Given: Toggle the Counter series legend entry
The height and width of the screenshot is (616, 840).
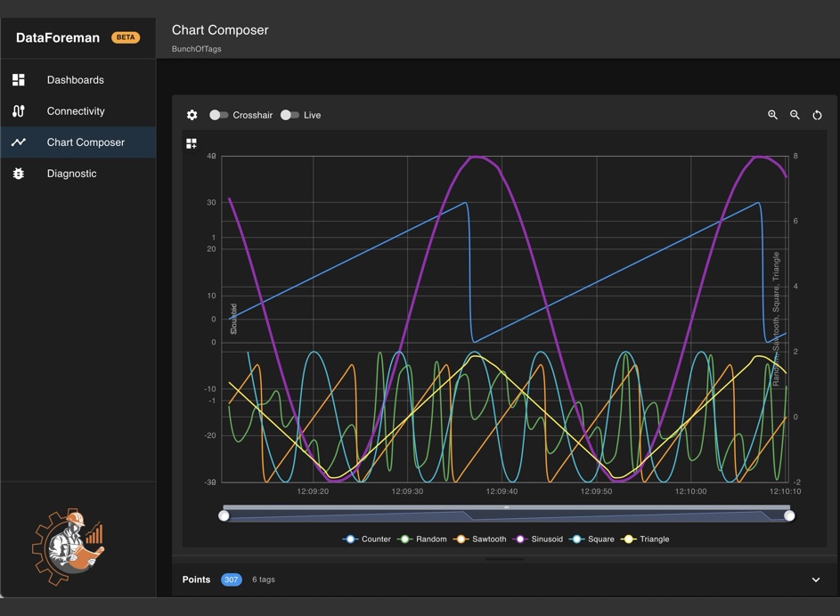Looking at the screenshot, I should tap(367, 539).
